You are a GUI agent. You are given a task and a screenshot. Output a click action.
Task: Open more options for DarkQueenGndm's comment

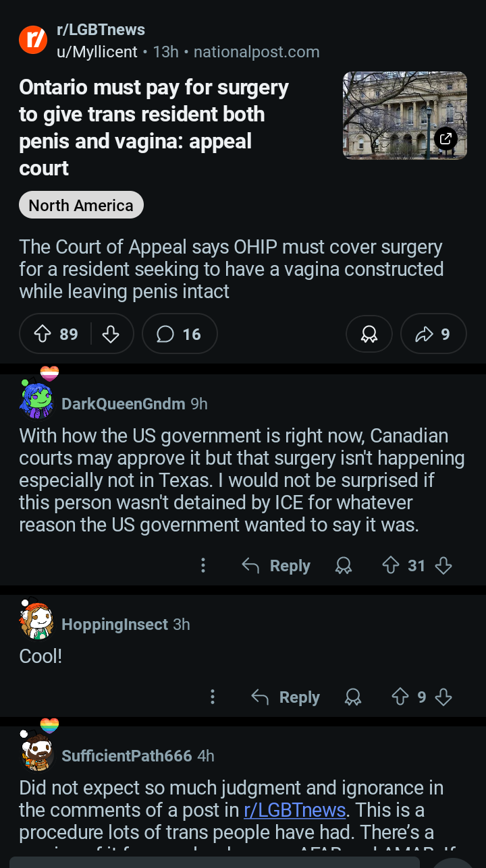(202, 566)
